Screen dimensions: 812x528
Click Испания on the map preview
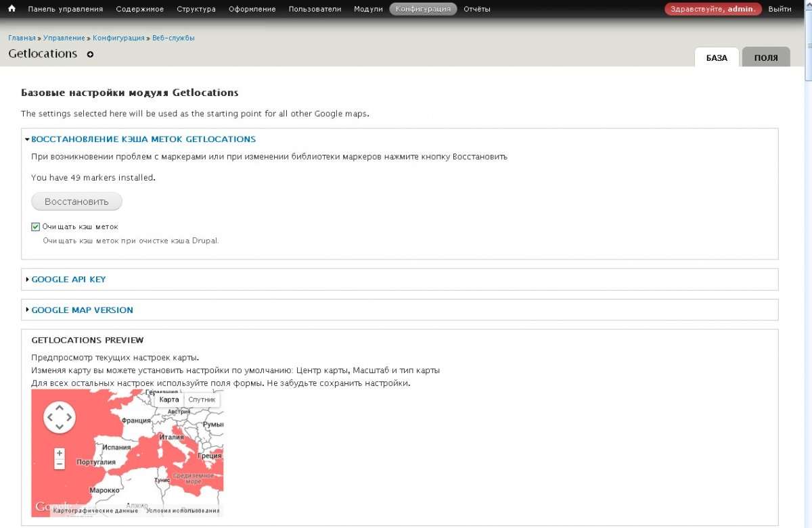[116, 447]
